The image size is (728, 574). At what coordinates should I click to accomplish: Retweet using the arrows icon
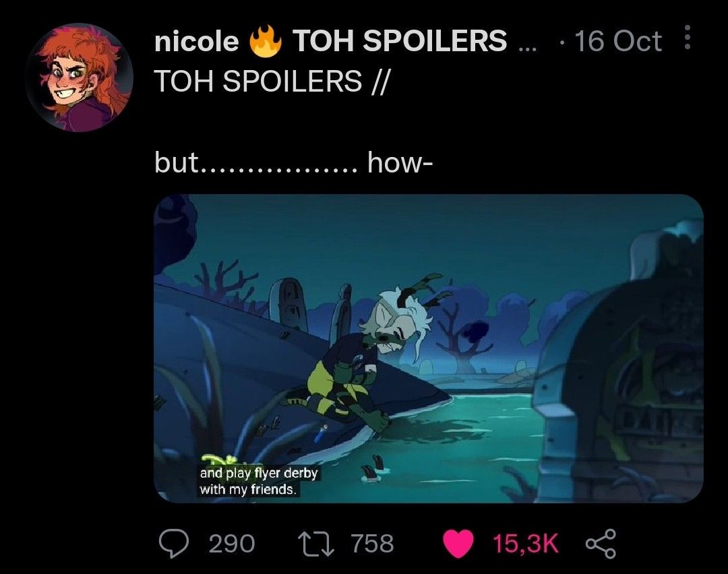[315, 544]
